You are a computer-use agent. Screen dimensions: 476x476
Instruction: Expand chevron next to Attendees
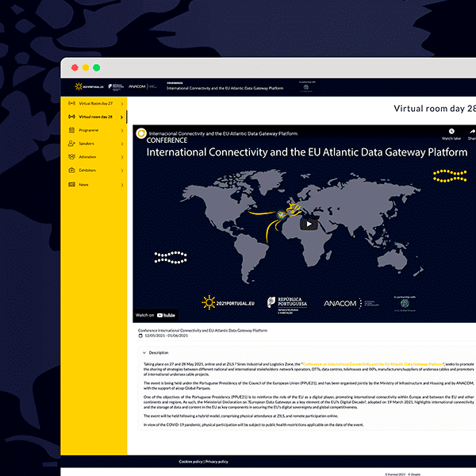pos(122,157)
